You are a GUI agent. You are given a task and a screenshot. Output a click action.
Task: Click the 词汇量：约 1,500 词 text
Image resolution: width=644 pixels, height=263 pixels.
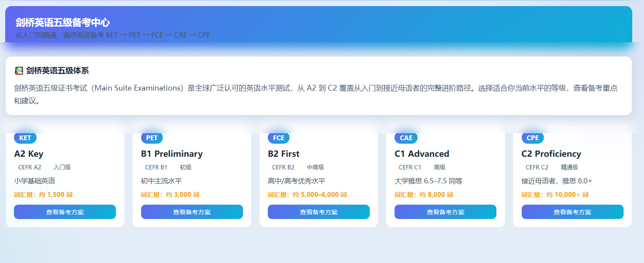[x=43, y=195]
